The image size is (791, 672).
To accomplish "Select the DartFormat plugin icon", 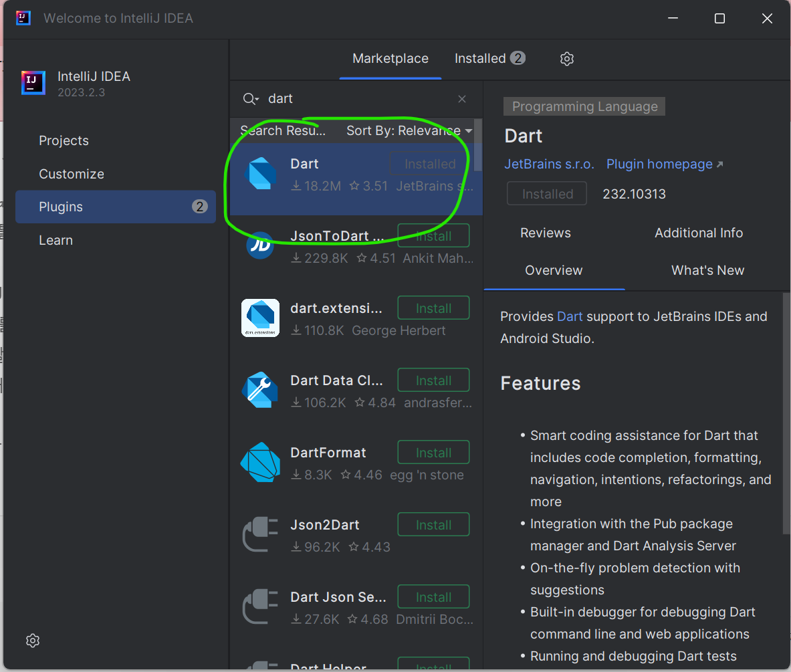I will 260,462.
